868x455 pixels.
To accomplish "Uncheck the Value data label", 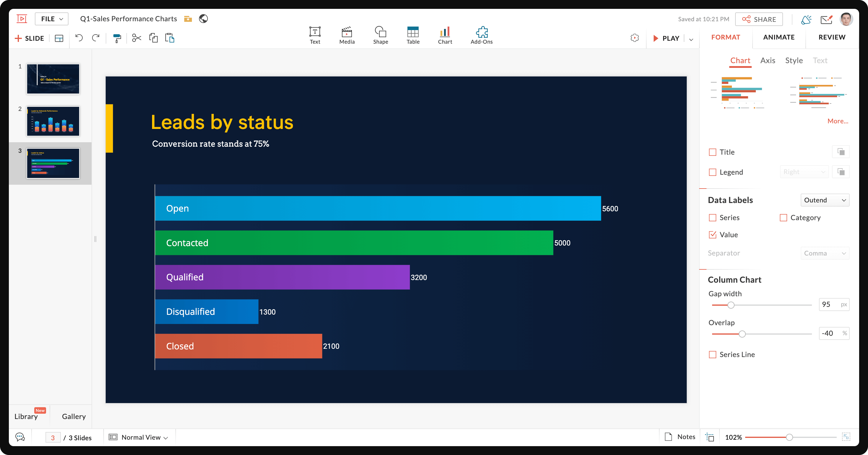I will pos(713,235).
